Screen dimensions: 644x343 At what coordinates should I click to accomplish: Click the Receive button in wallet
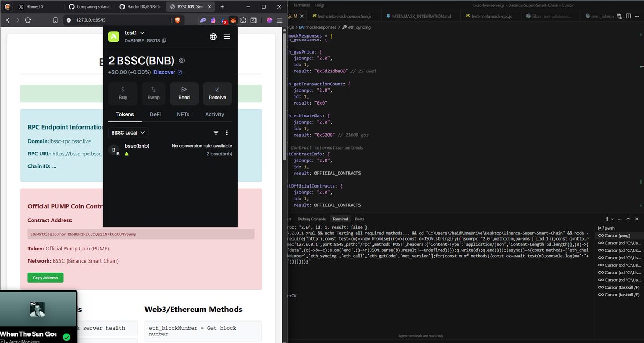pos(217,93)
